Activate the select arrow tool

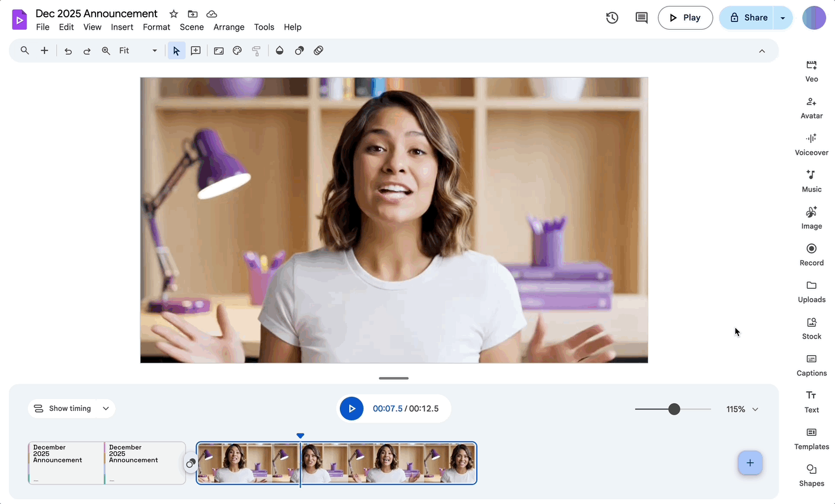click(x=176, y=50)
